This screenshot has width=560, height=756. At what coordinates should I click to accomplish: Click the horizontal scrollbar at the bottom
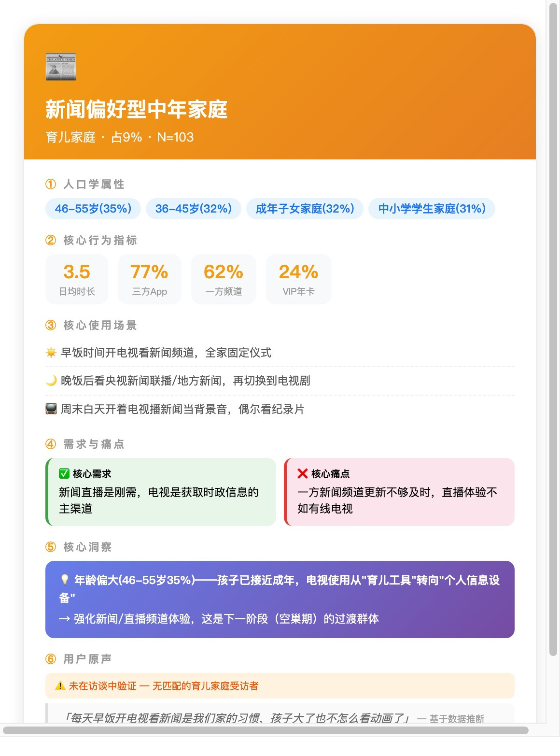click(266, 730)
